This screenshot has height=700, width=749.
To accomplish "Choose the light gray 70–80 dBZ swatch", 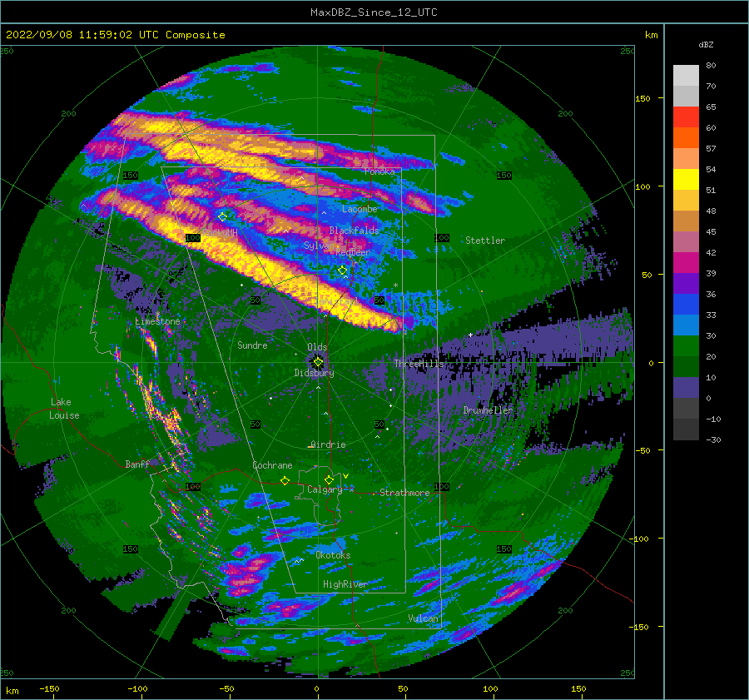I will pyautogui.click(x=686, y=76).
